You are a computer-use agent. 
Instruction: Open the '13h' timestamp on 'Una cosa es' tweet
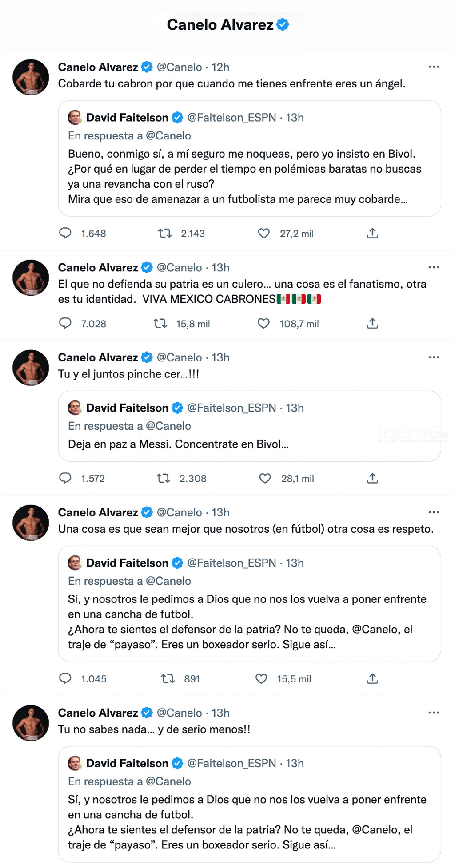220,512
